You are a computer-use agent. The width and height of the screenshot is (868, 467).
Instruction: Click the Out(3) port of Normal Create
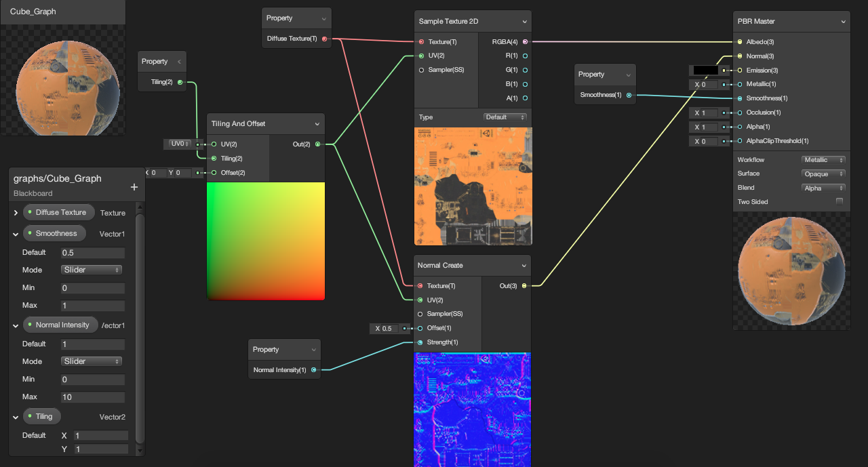click(x=524, y=286)
